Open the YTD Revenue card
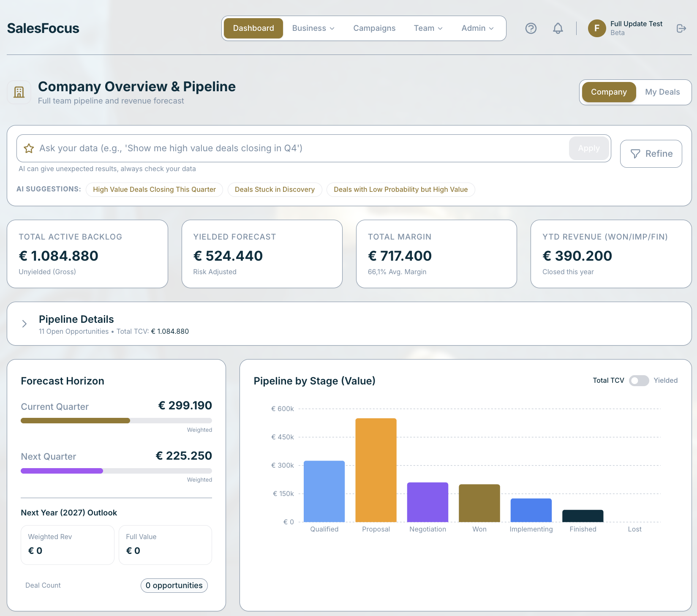This screenshot has height=616, width=697. click(x=611, y=254)
